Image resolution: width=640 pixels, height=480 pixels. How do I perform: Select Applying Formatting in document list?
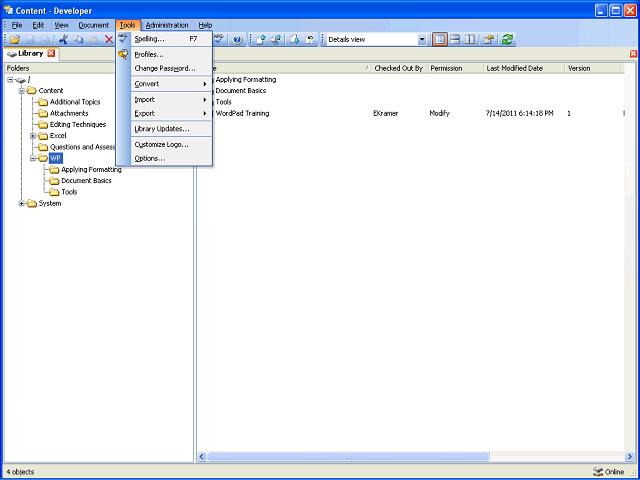point(246,80)
